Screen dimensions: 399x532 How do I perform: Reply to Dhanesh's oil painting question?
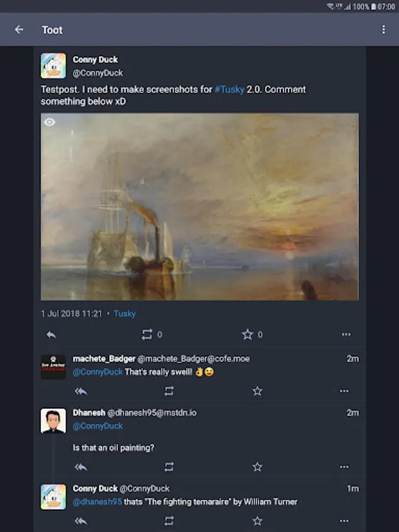81,467
